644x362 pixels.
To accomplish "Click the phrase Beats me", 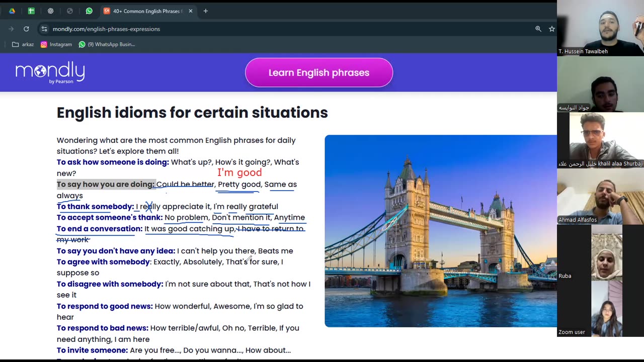I will [275, 250].
